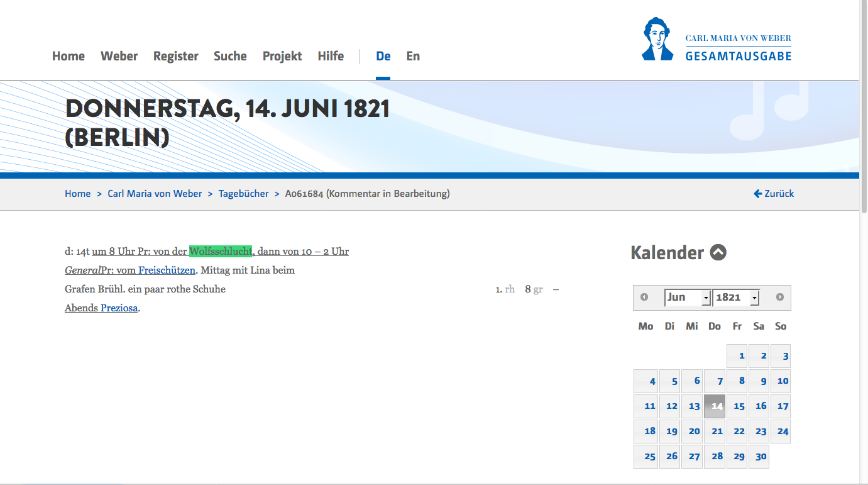Click the 'A061684 (Kommentar in Bearbeitung)' breadcrumb text
This screenshot has width=868, height=485.
tap(368, 194)
